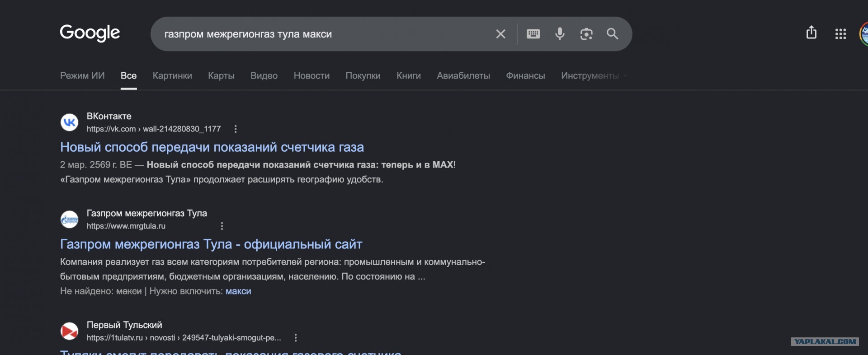The height and width of the screenshot is (355, 868).
Task: Click the ВКонтакте site name
Action: (109, 116)
